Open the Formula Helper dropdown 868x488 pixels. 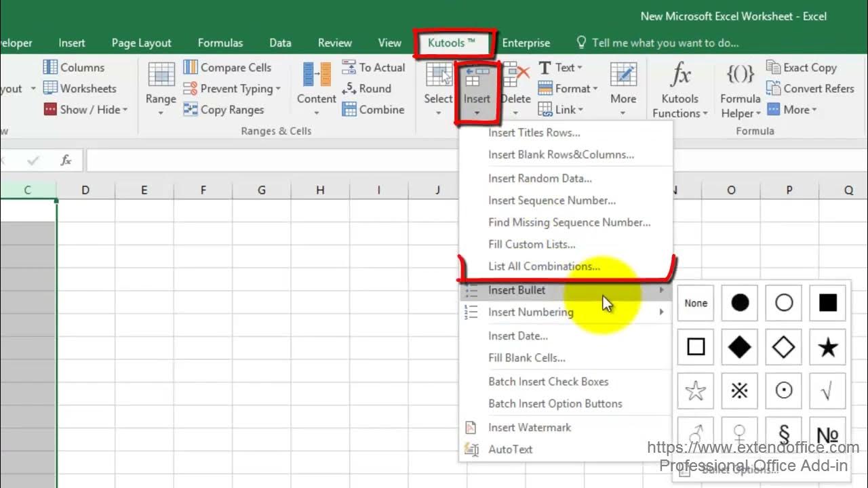click(x=741, y=89)
